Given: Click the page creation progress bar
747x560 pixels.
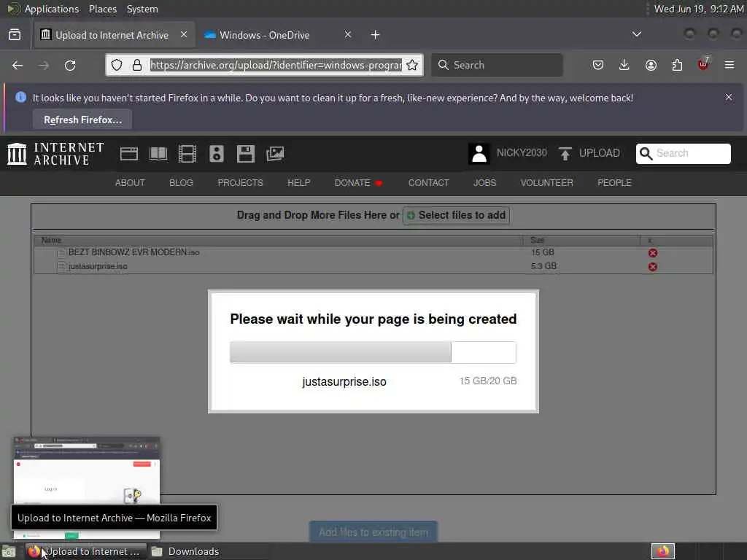Looking at the screenshot, I should (x=373, y=352).
